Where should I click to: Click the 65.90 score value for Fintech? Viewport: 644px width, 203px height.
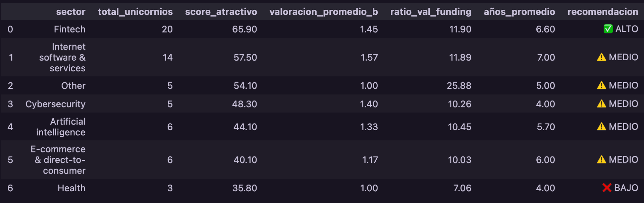point(245,29)
